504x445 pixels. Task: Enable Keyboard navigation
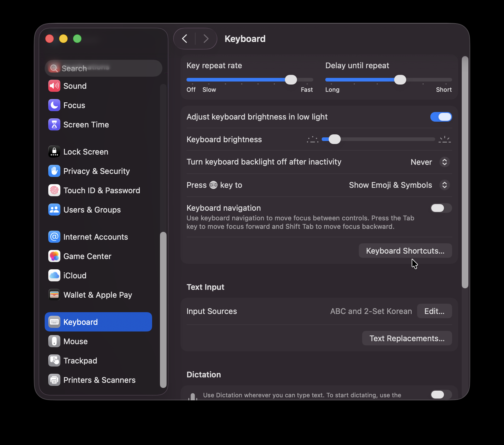click(441, 208)
